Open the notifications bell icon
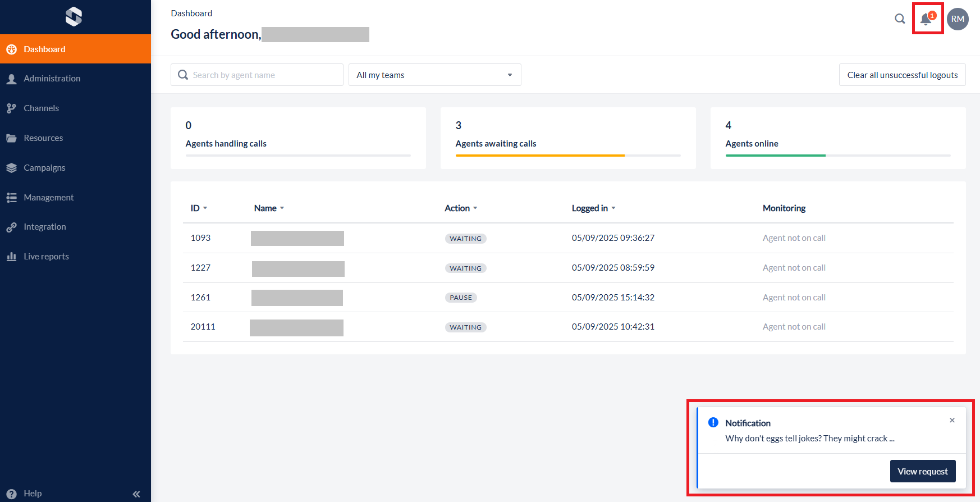Screen dimensions: 980x502 click(x=926, y=19)
